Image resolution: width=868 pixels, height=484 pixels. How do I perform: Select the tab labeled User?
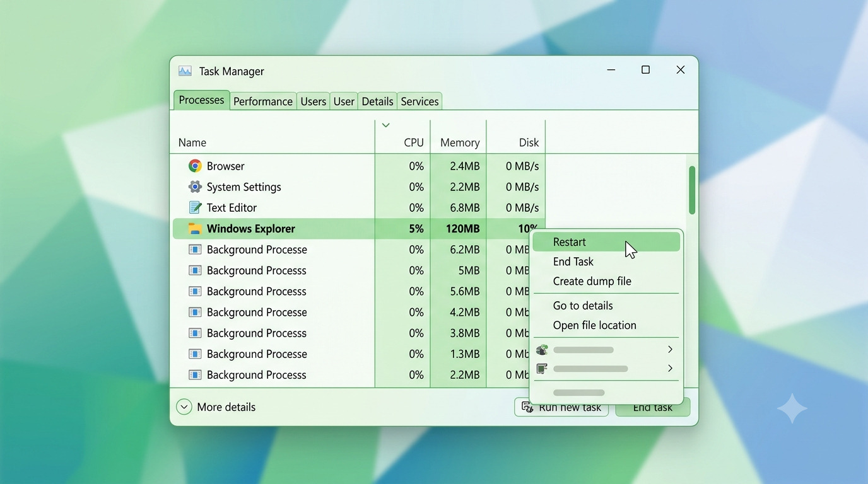[344, 101]
